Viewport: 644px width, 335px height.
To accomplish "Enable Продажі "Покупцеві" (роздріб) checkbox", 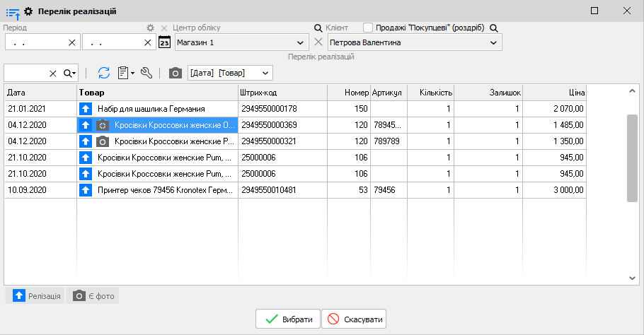I will [x=368, y=28].
